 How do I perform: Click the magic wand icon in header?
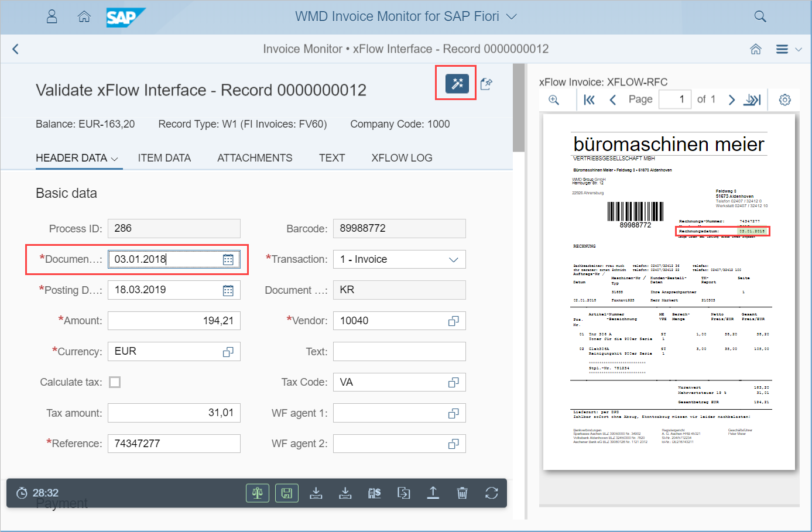point(457,84)
